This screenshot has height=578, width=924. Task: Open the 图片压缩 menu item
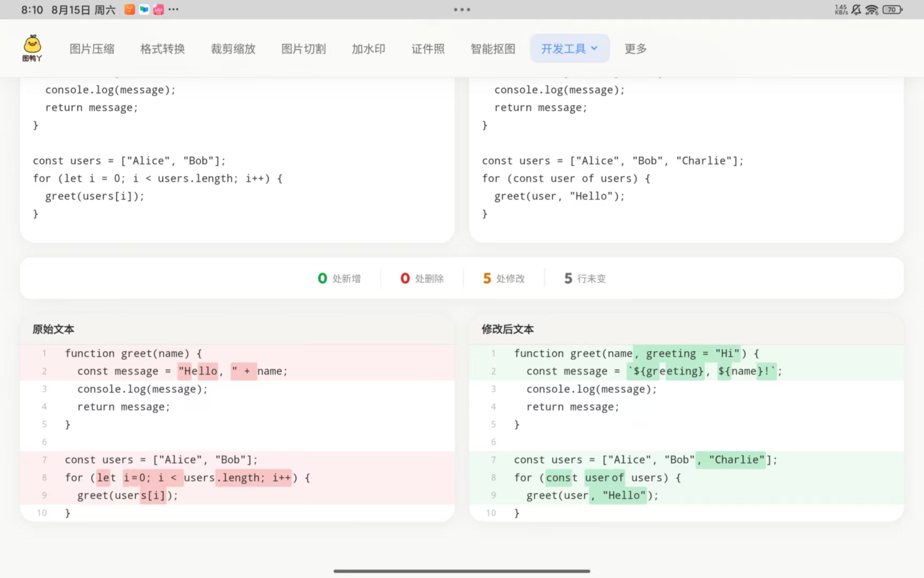92,49
